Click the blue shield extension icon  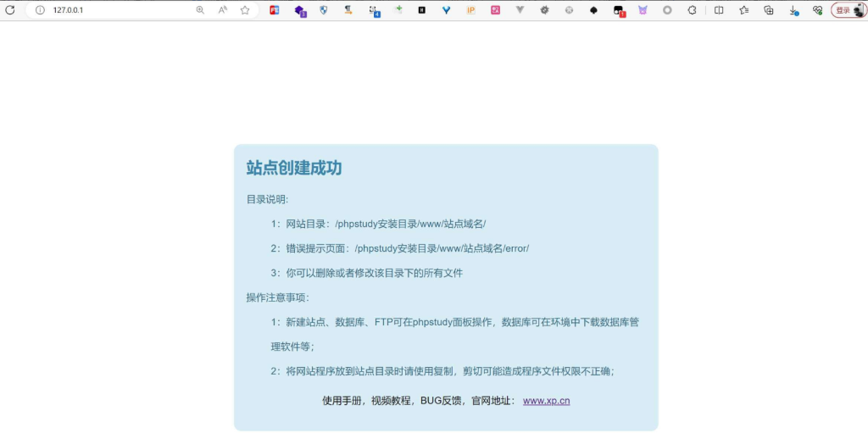324,10
